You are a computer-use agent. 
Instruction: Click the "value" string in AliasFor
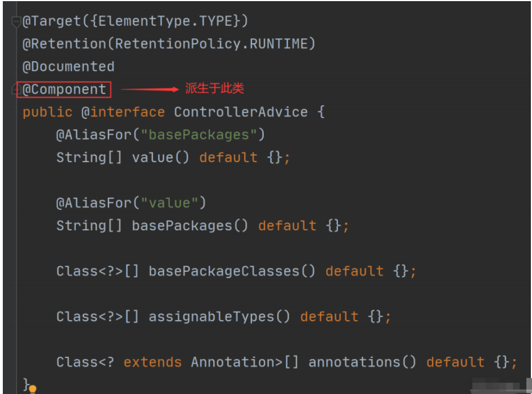tap(169, 203)
